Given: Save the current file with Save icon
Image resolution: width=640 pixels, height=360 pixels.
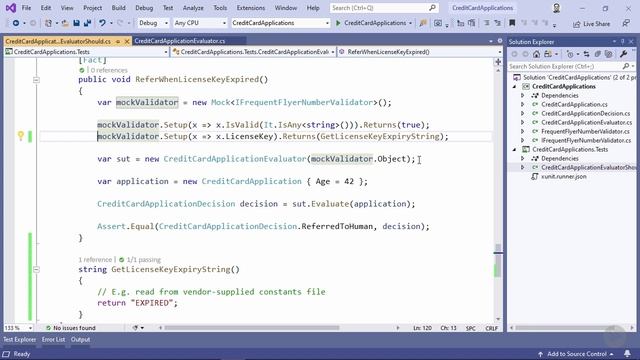Looking at the screenshot, I should click(x=76, y=23).
